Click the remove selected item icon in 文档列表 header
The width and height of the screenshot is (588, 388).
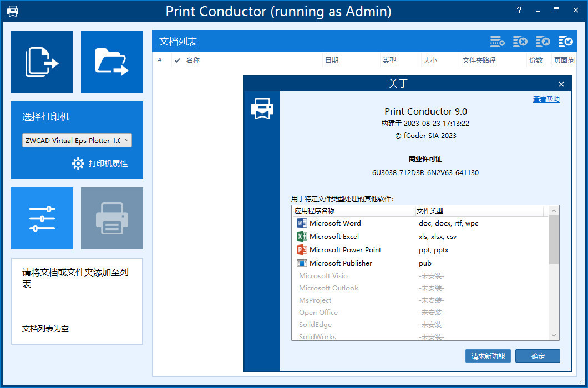497,42
